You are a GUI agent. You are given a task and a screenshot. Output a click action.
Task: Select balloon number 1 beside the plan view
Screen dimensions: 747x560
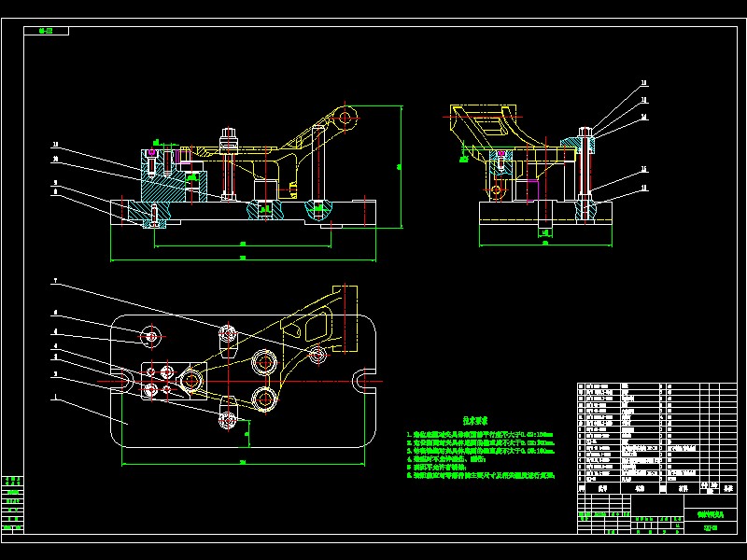pos(55,396)
